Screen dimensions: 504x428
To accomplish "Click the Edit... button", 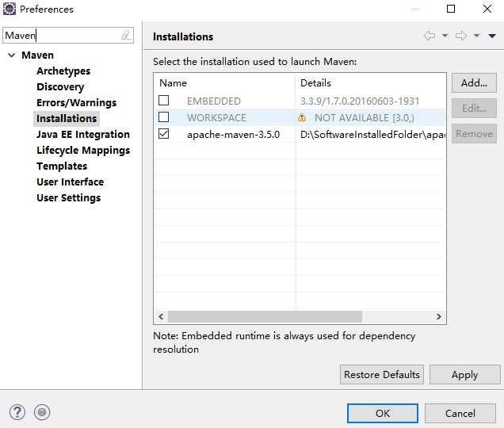I will point(474,109).
